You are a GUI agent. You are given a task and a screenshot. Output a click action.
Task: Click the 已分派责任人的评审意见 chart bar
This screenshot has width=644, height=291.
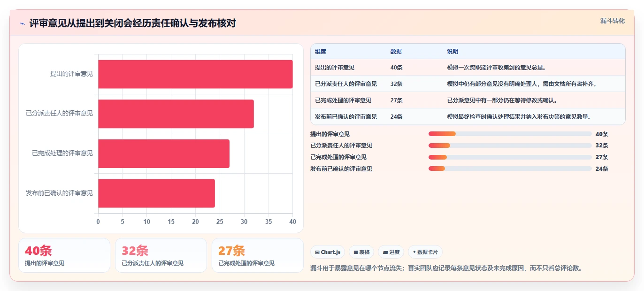coord(176,114)
